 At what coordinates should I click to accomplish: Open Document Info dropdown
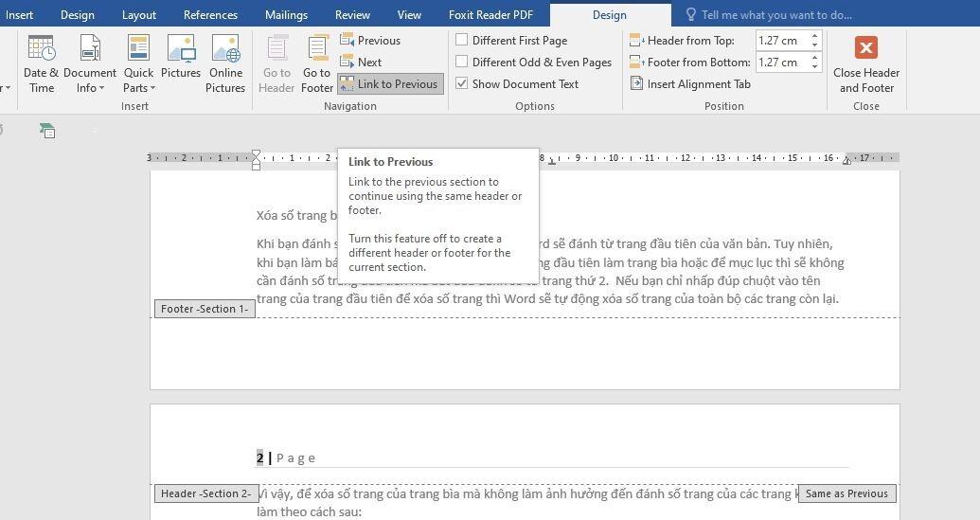point(90,63)
